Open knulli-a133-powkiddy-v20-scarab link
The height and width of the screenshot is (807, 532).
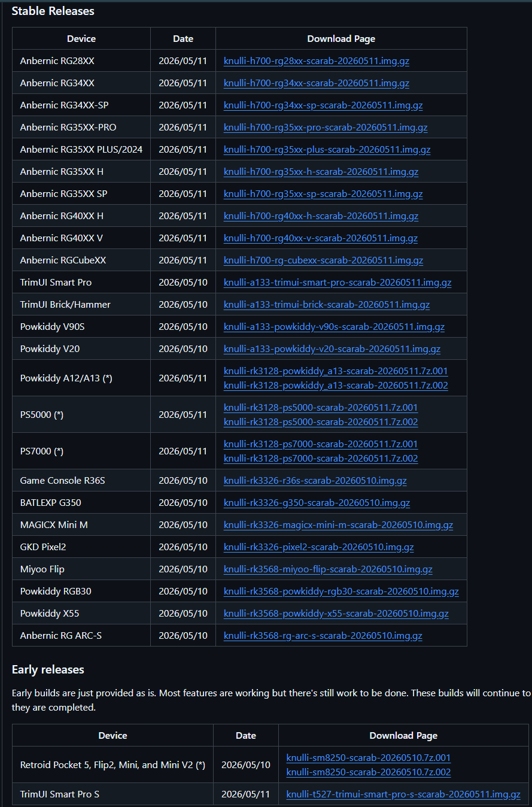point(332,348)
